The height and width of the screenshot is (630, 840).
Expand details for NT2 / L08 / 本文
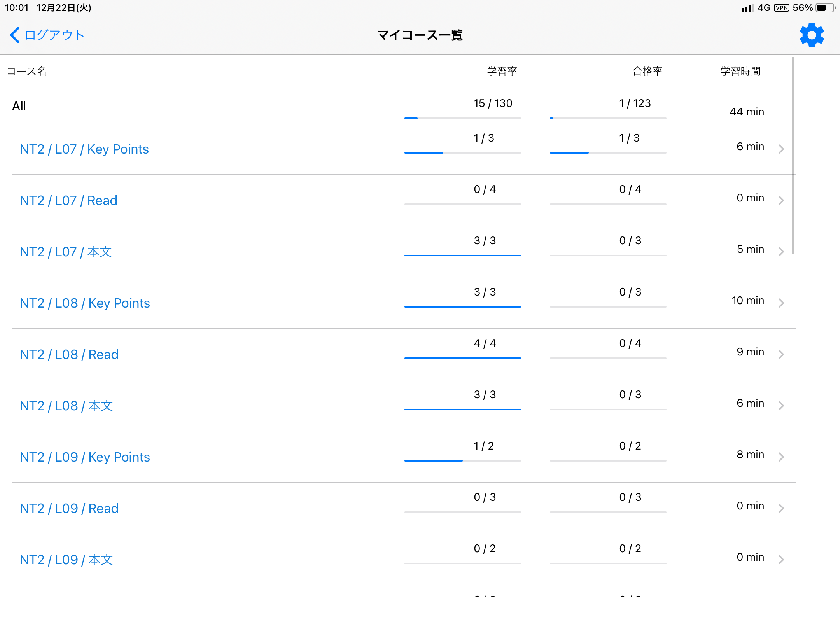click(66, 406)
